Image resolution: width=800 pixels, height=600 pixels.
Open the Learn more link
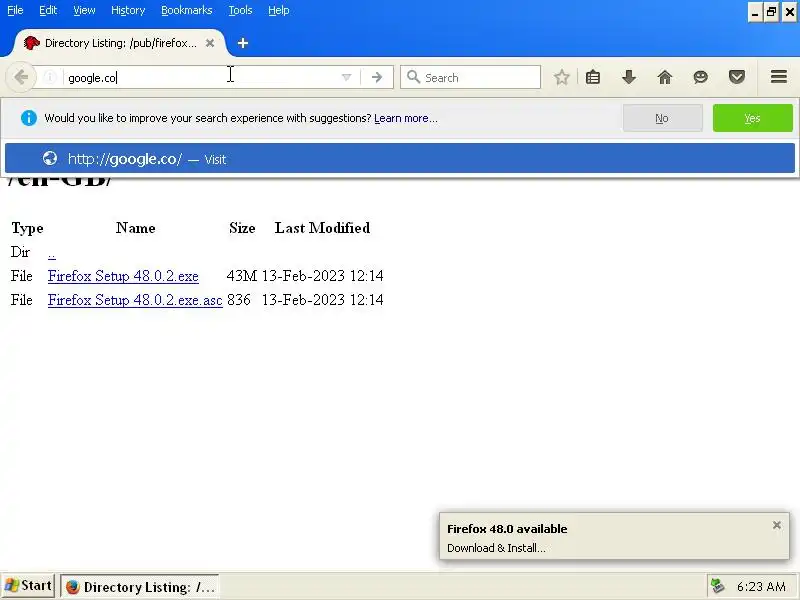click(406, 118)
